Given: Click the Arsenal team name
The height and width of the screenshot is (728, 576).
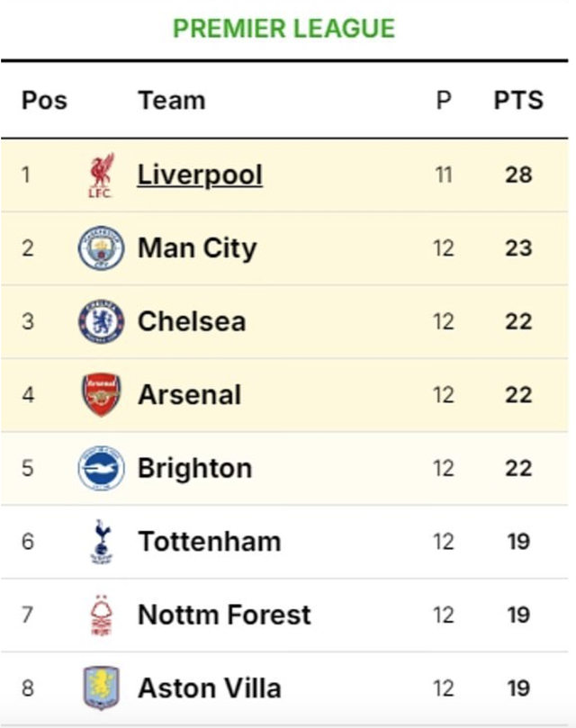Looking at the screenshot, I should tap(189, 395).
